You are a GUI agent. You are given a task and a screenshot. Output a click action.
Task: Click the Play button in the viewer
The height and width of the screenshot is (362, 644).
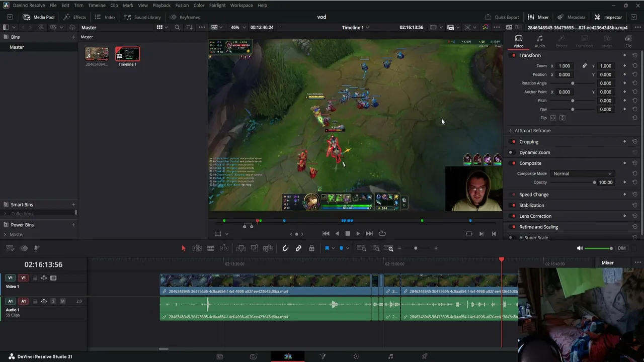[x=358, y=234]
